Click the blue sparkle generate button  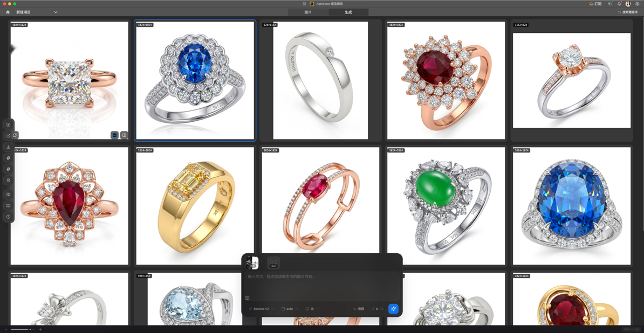pos(393,309)
